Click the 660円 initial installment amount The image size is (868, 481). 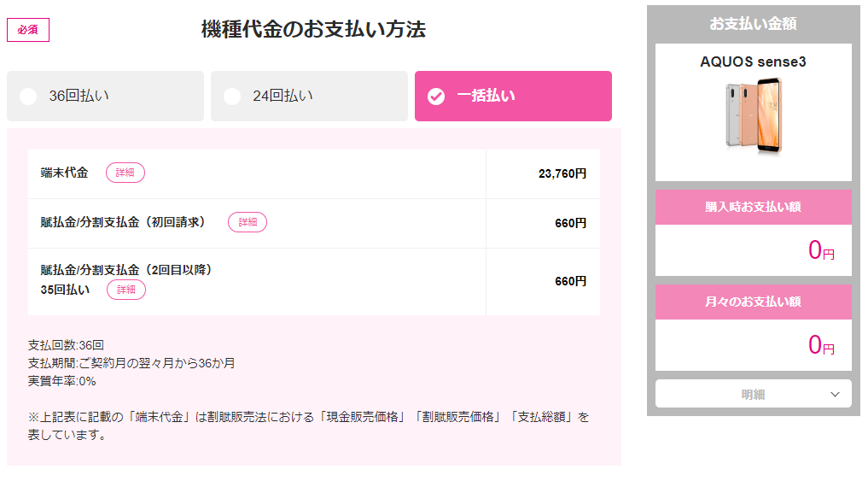click(571, 223)
